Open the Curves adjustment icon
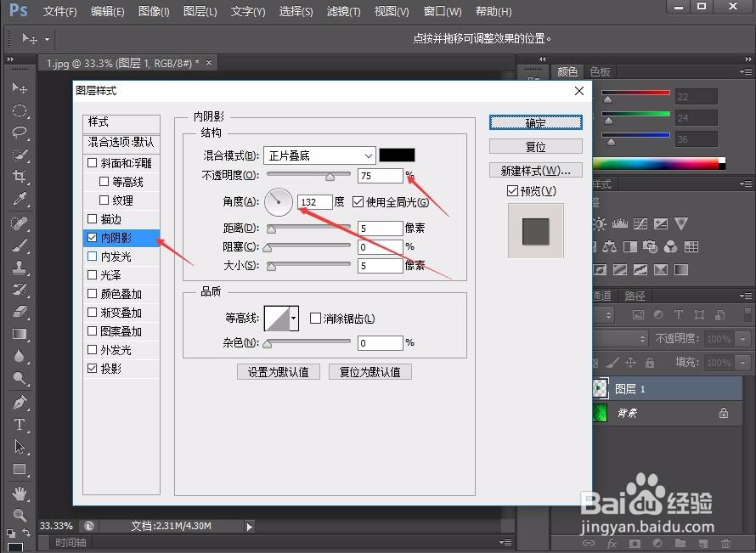The height and width of the screenshot is (553, 756). pyautogui.click(x=640, y=223)
